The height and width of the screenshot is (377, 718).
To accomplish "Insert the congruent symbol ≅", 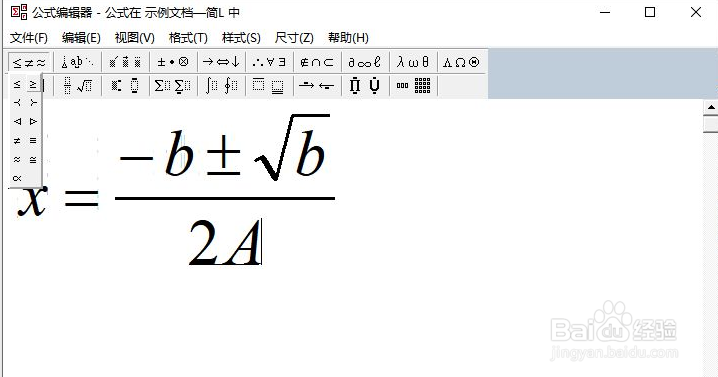I will pyautogui.click(x=33, y=159).
